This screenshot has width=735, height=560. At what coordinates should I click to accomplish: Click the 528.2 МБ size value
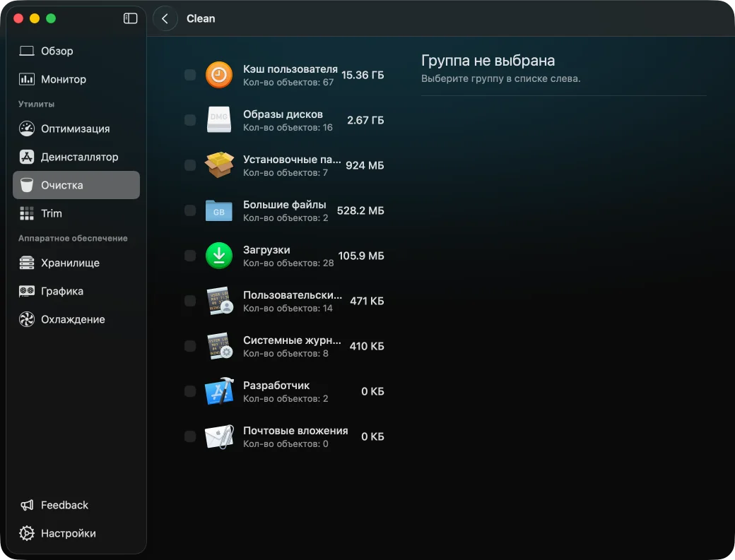[x=360, y=210]
